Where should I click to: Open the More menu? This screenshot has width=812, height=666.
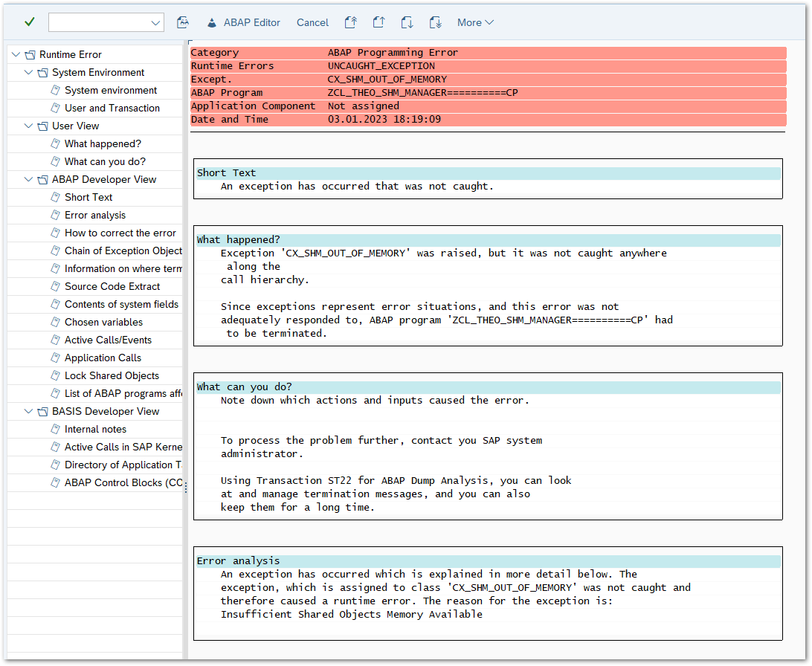point(475,22)
